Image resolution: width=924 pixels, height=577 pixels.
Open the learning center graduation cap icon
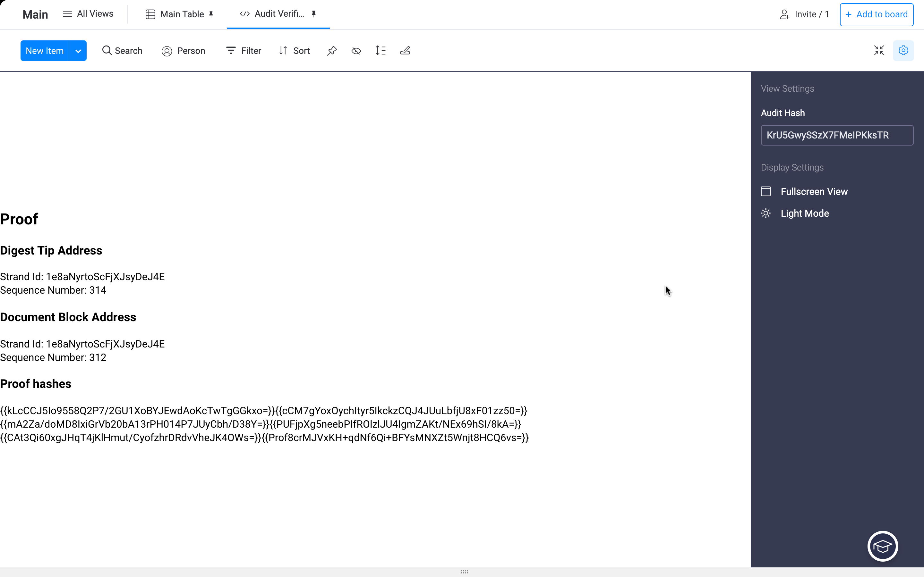[x=882, y=546]
